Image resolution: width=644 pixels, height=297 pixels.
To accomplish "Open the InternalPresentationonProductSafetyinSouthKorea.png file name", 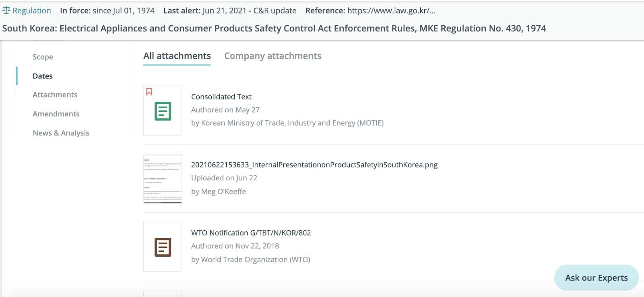I will click(x=314, y=165).
